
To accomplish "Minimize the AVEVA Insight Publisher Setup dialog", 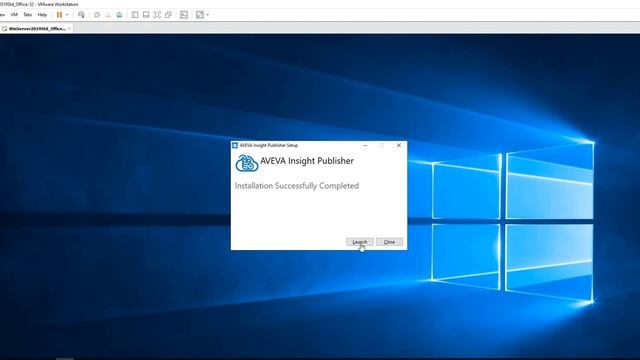I will pos(365,145).
